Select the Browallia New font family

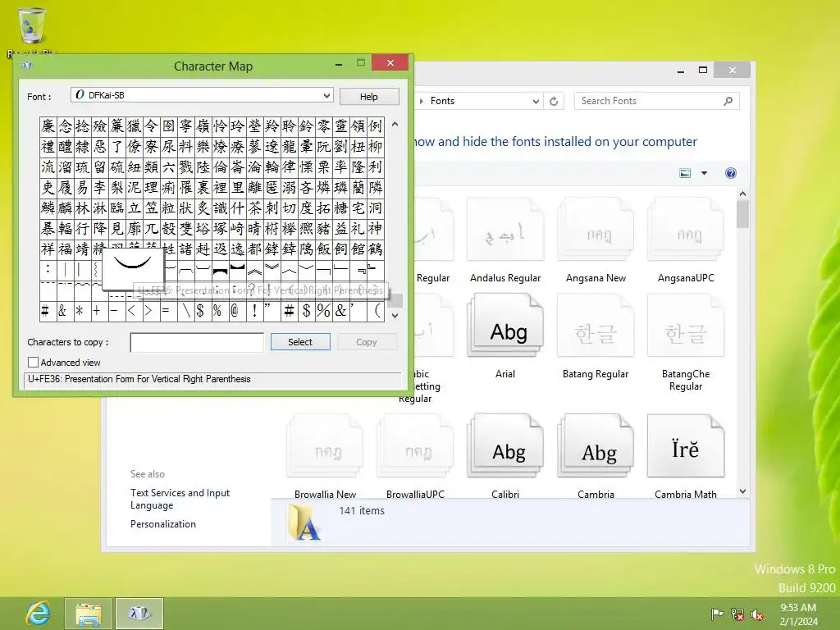pos(325,456)
